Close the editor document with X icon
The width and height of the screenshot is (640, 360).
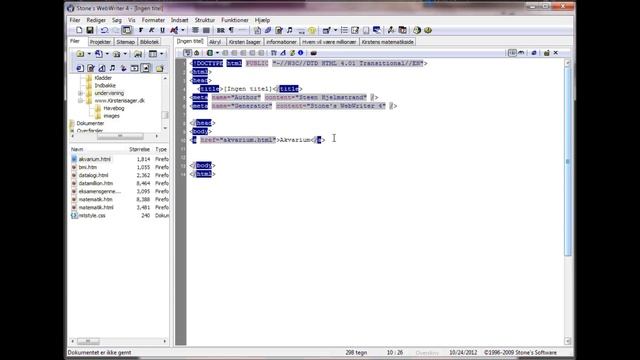tap(556, 53)
